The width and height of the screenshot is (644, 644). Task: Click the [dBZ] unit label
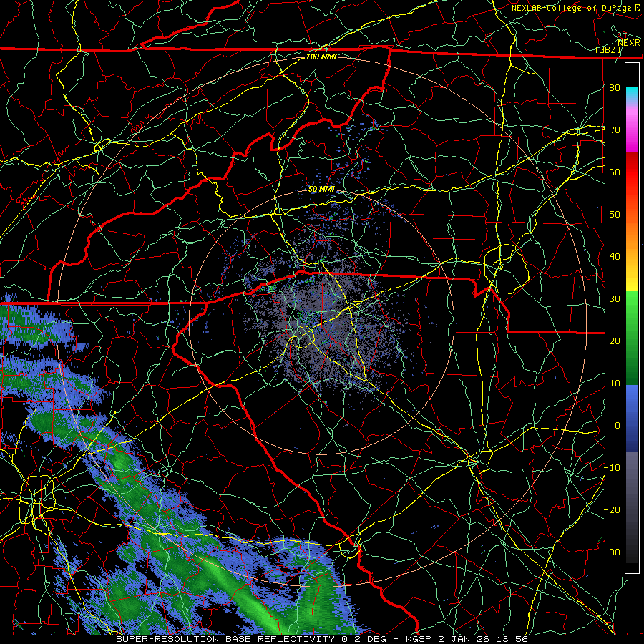point(608,50)
